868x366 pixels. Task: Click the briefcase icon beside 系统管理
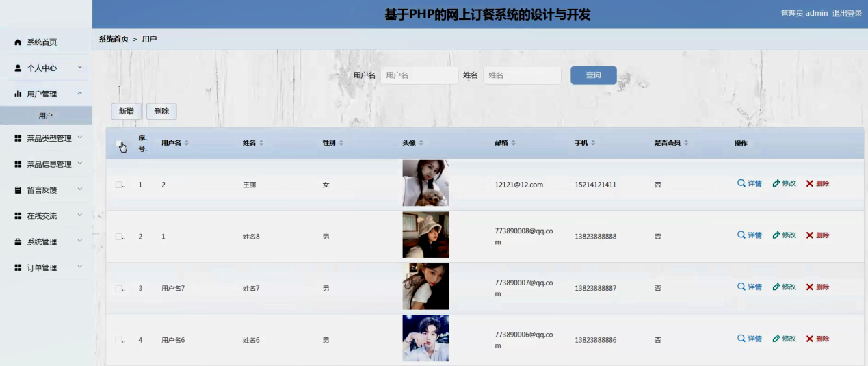(x=18, y=242)
